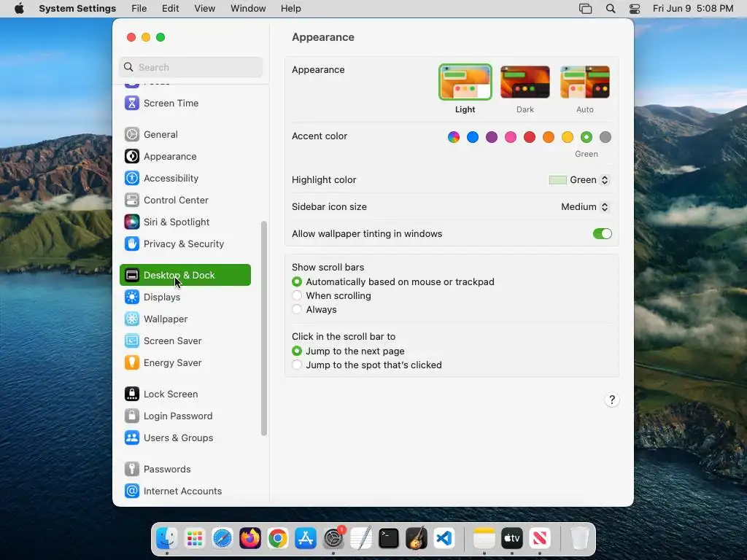The height and width of the screenshot is (560, 747).
Task: Select the Dark appearance thumbnail
Action: 525,82
